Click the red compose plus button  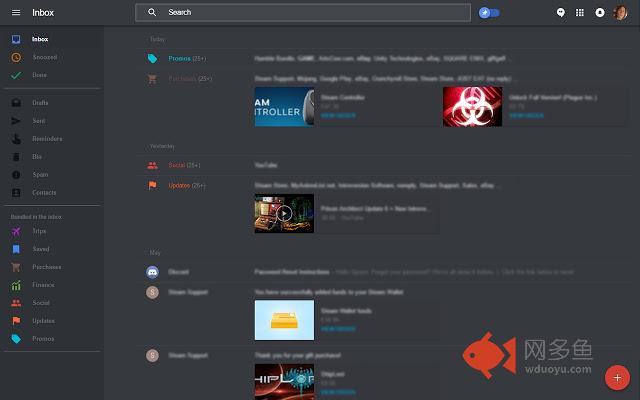click(x=617, y=378)
